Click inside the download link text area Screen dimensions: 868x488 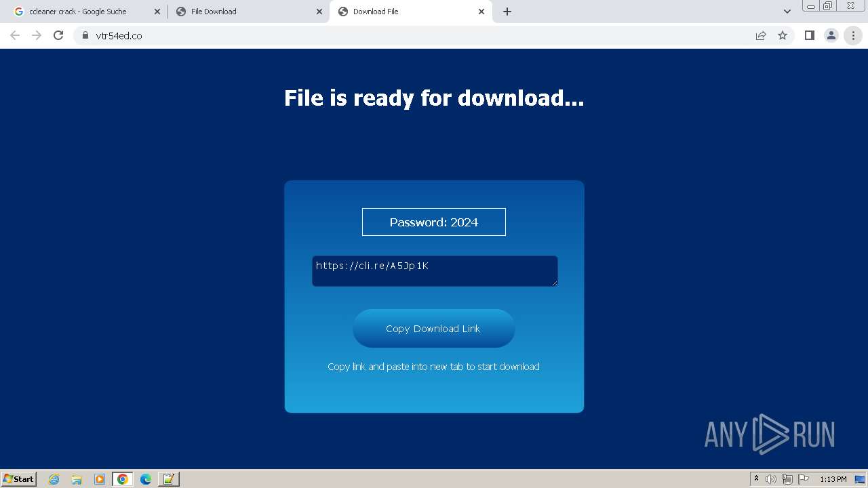(435, 271)
